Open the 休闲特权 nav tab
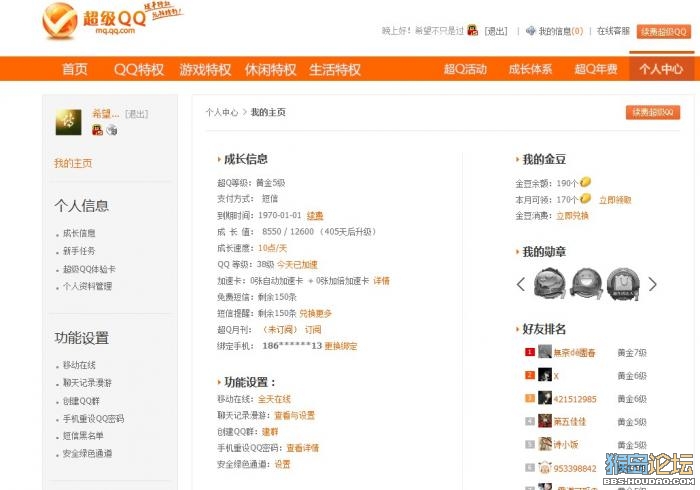The width and height of the screenshot is (700, 490). (271, 69)
